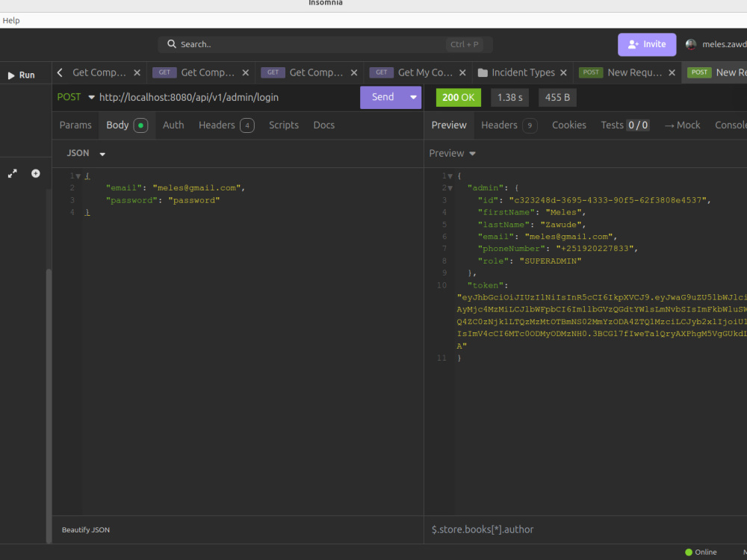Collapse response line 1 fold arrow
The image size is (747, 560).
450,176
